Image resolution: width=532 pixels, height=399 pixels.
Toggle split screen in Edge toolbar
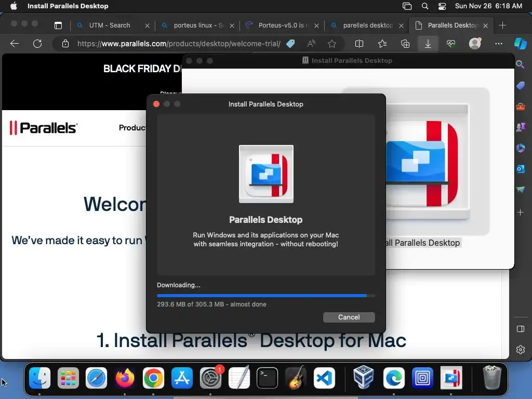pyautogui.click(x=359, y=44)
